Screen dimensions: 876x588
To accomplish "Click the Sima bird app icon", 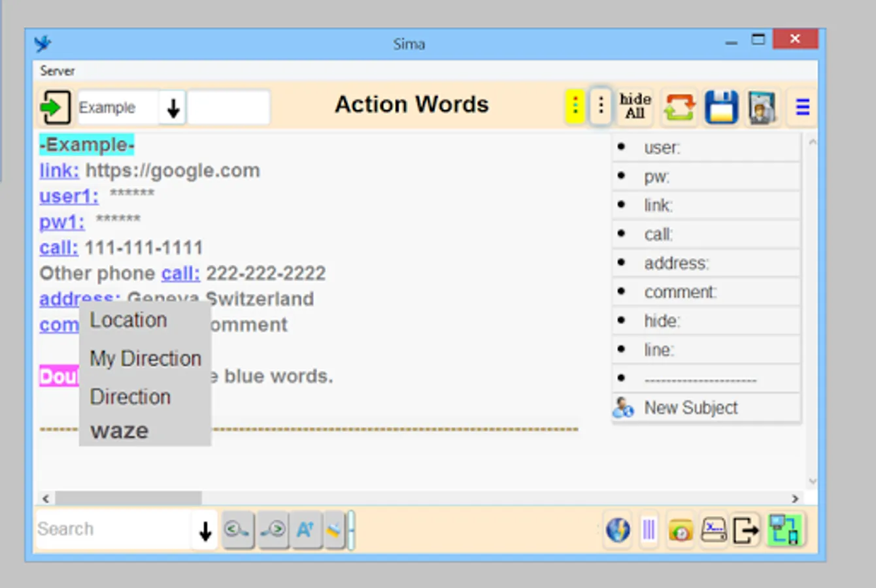I will [x=43, y=44].
